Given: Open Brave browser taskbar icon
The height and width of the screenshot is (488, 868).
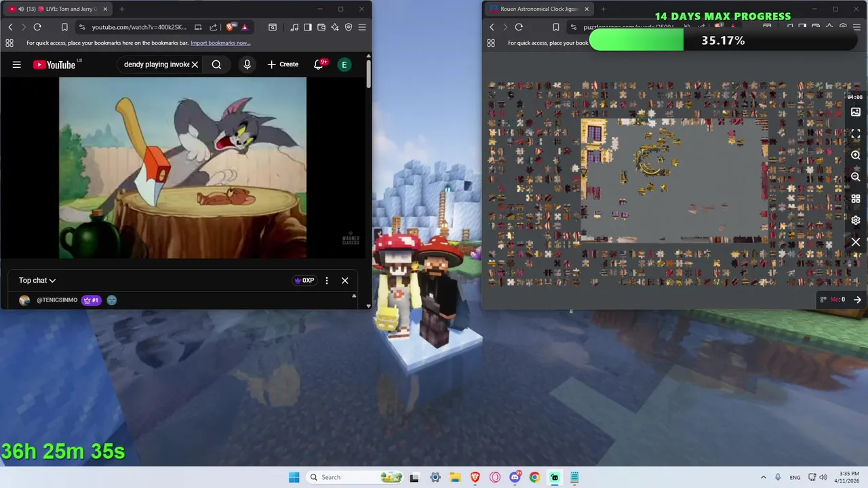Looking at the screenshot, I should 475,477.
